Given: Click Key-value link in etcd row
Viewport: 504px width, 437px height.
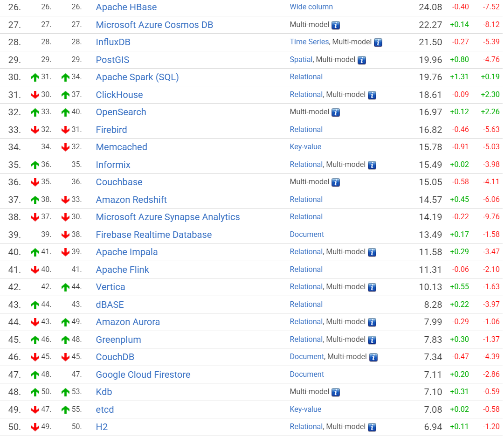Looking at the screenshot, I should [305, 409].
